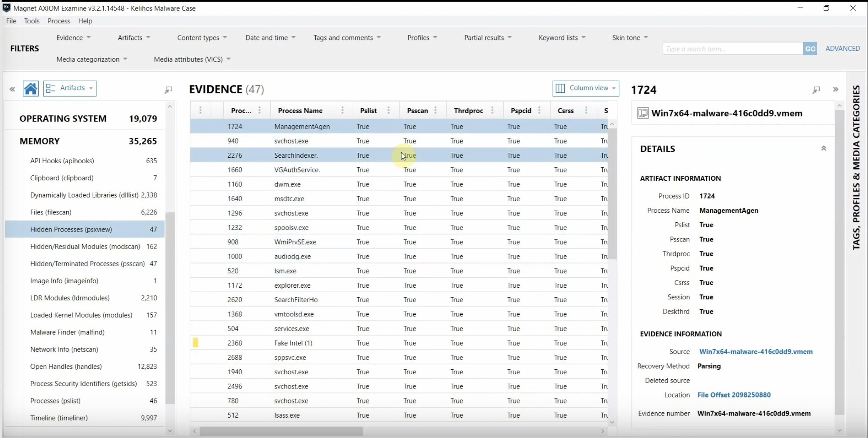Open Csrss column options menu
The image size is (868, 438).
click(586, 110)
